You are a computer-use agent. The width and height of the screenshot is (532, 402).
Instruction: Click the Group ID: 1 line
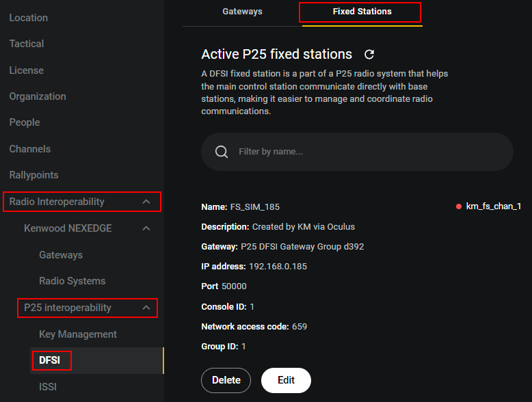coord(223,347)
